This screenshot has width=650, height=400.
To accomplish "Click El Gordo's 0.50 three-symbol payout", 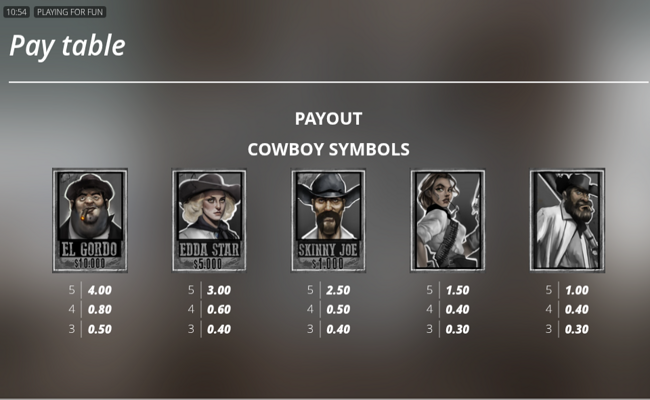I will click(100, 330).
